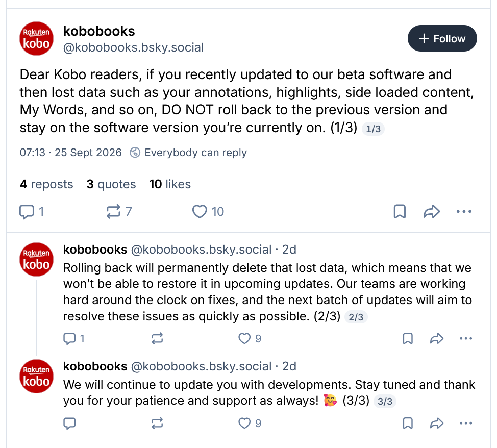This screenshot has width=497, height=448.
Task: Share the 3/3 post
Action: click(437, 424)
